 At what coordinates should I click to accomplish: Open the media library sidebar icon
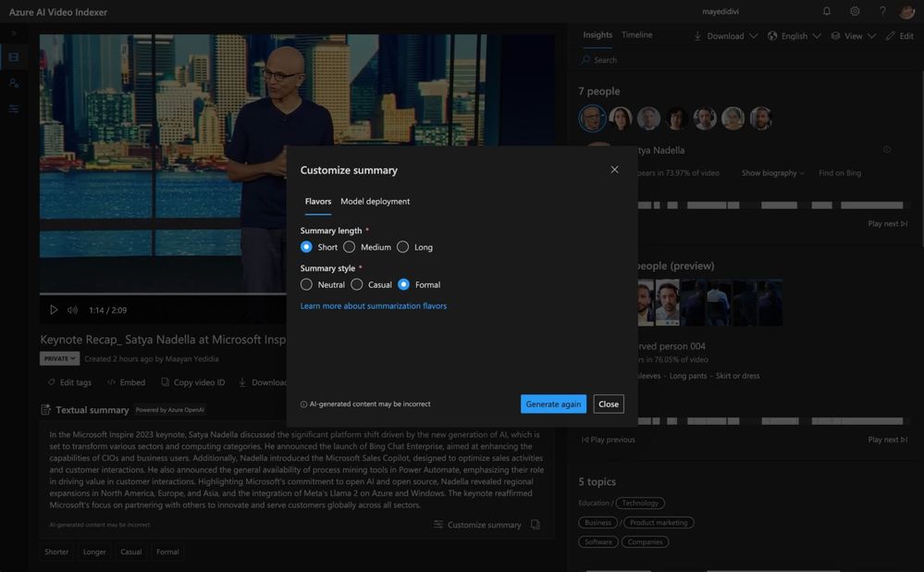(14, 57)
